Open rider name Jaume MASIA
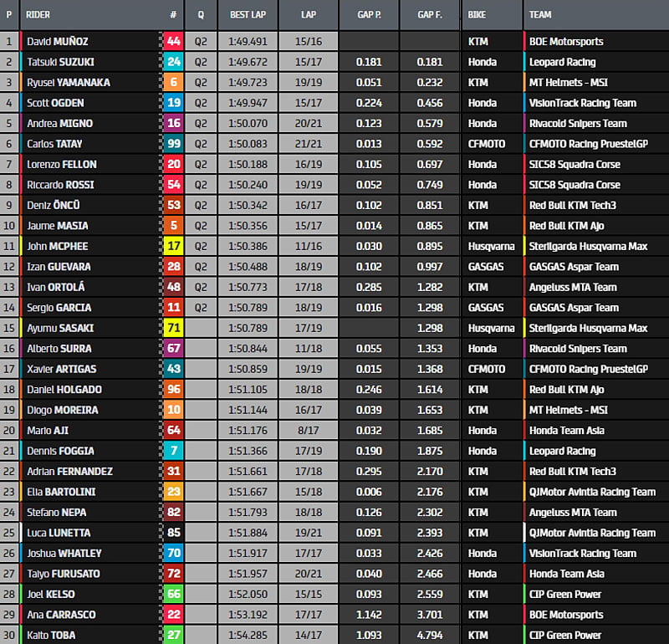Image resolution: width=669 pixels, height=644 pixels. click(57, 226)
